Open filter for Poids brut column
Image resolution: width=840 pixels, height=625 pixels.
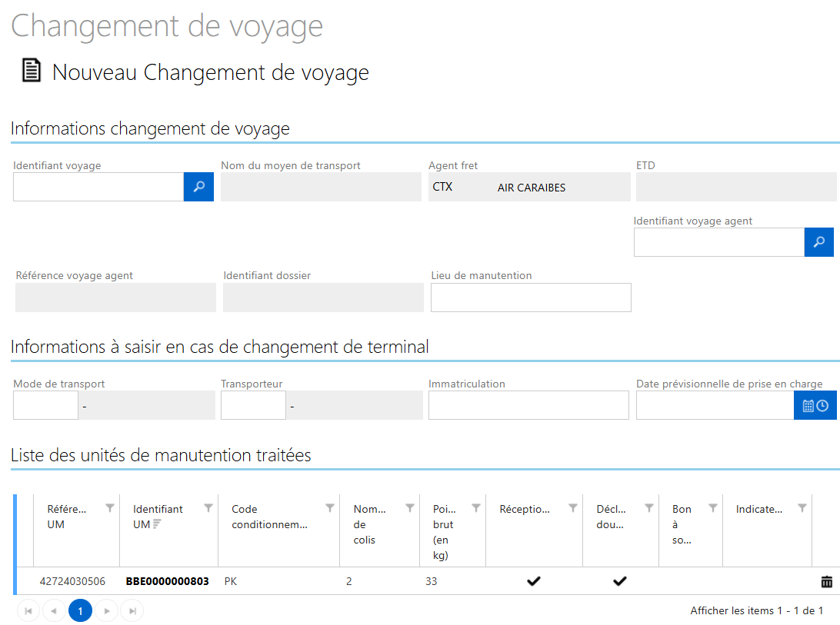(x=475, y=508)
